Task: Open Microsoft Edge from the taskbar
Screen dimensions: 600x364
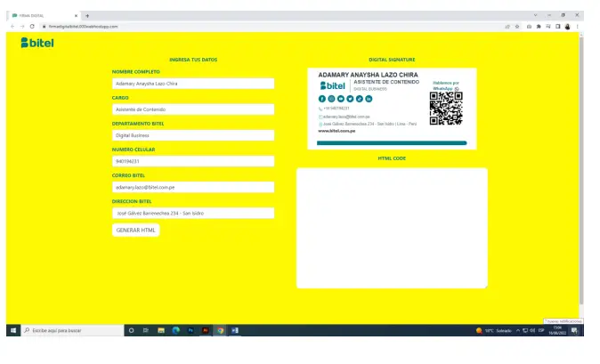Action: 175,330
